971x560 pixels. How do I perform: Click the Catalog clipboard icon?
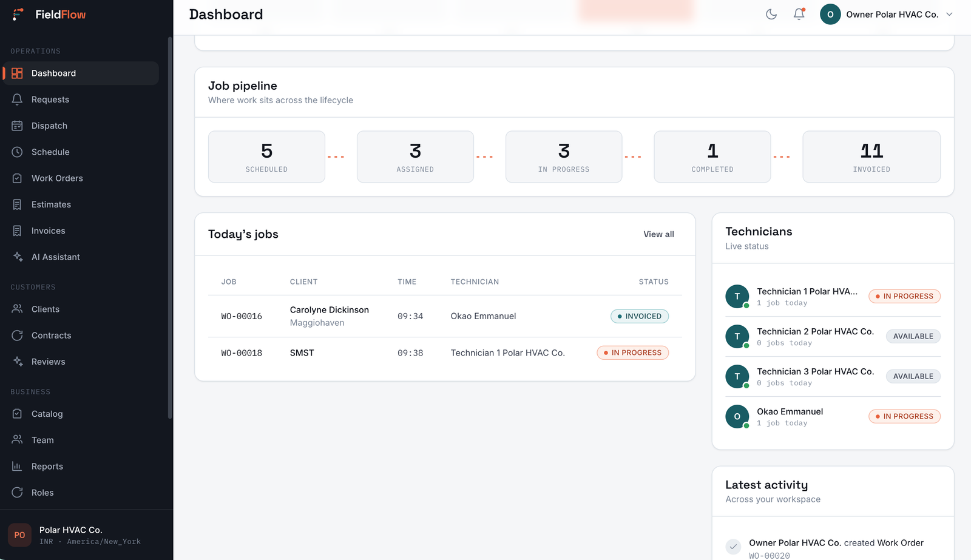click(17, 414)
